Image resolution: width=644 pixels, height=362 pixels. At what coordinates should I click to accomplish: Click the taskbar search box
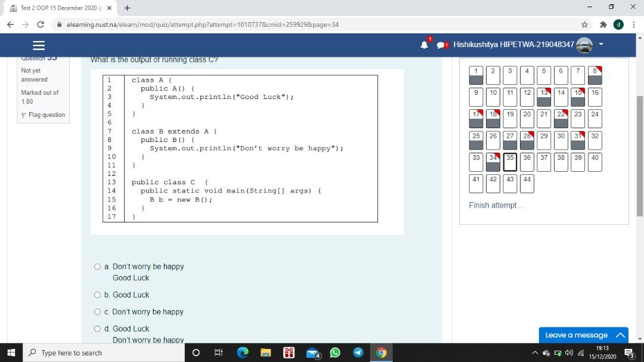coord(104,352)
